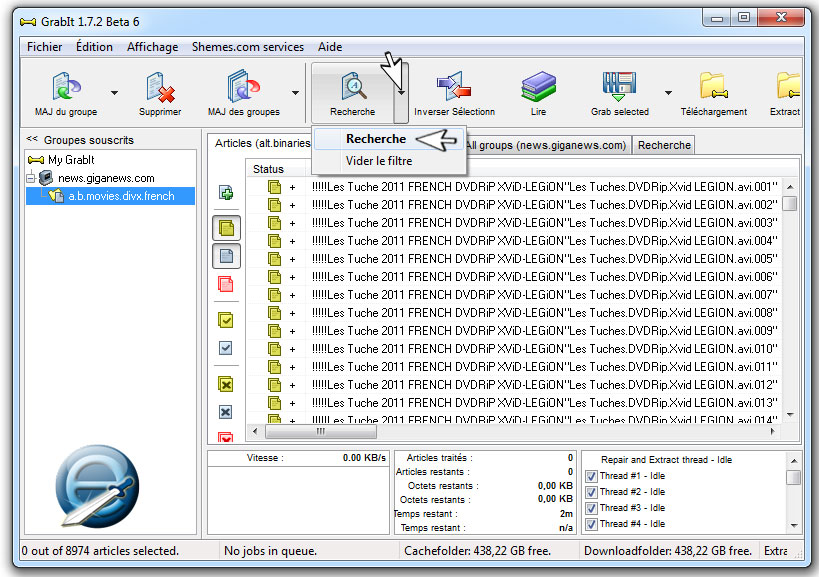Toggle the Thread #4 checkbox
The width and height of the screenshot is (819, 577).
tap(591, 524)
